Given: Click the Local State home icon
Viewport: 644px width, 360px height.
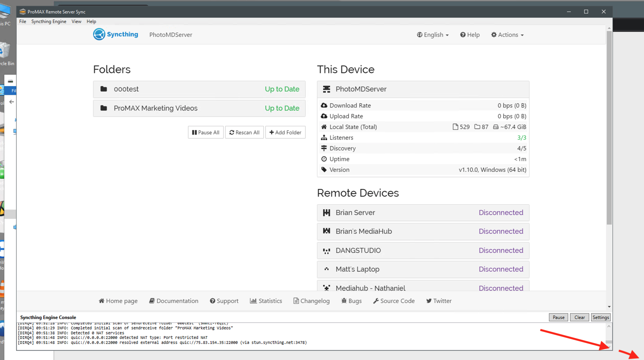Looking at the screenshot, I should tap(324, 127).
